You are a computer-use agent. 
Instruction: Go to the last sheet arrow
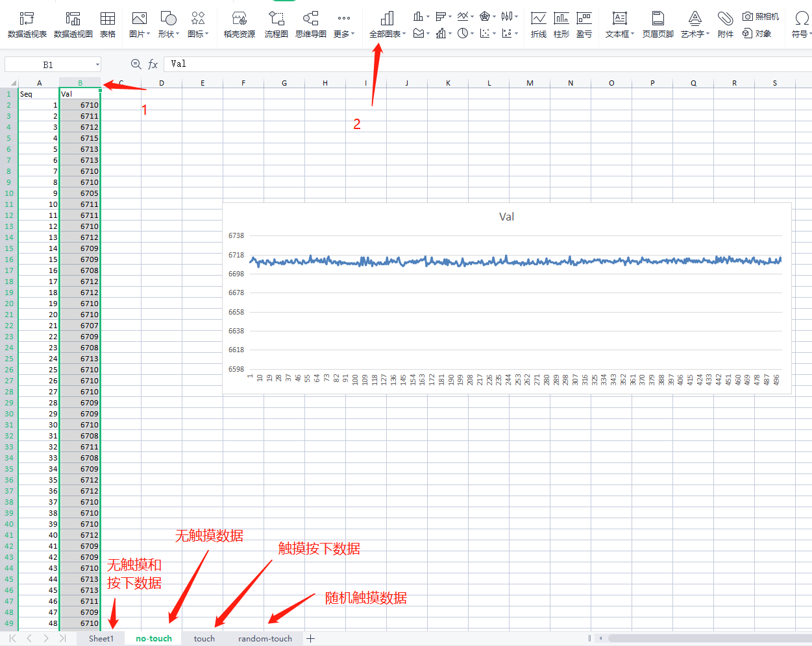click(62, 639)
